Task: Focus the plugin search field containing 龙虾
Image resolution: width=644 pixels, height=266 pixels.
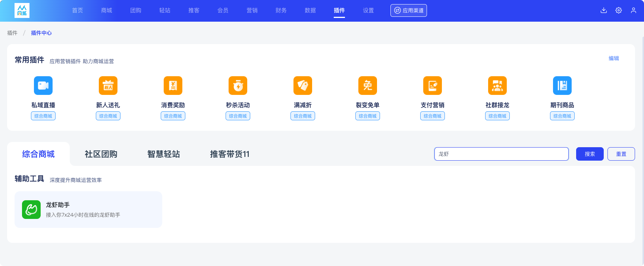Action: coord(502,154)
